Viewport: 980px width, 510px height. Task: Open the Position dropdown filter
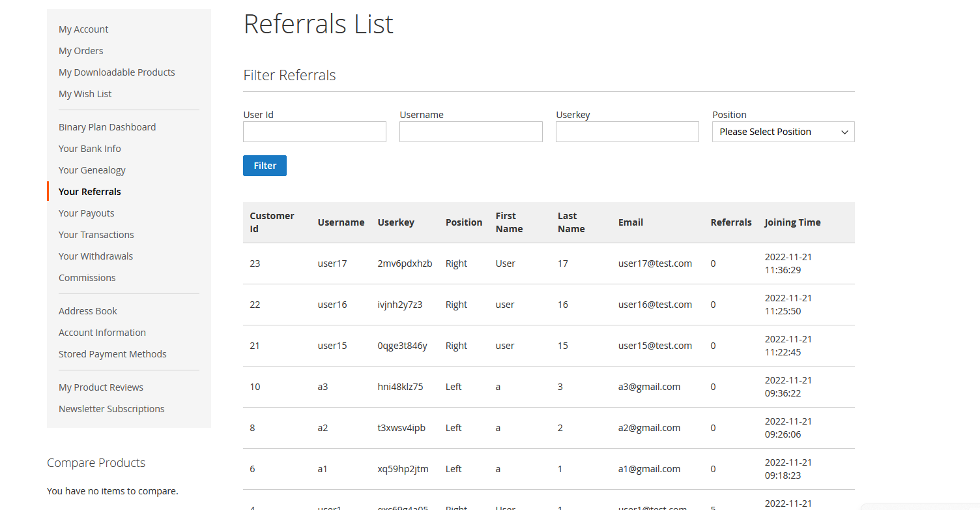tap(783, 132)
